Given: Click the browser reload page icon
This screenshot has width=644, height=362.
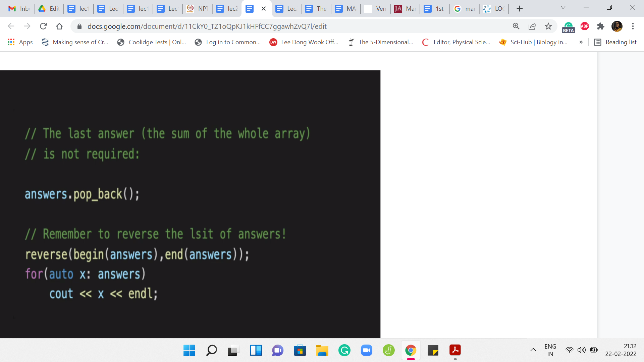Looking at the screenshot, I should tap(43, 26).
